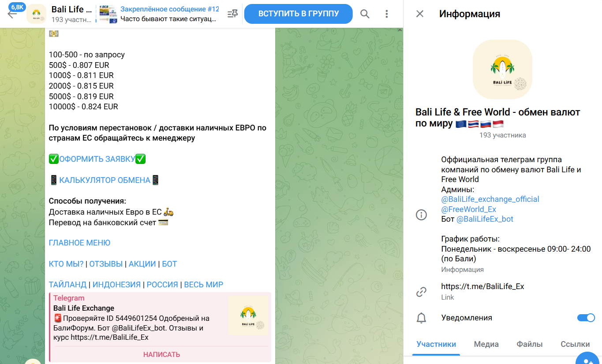The height and width of the screenshot is (364, 602).
Task: Open the pinned messages list icon
Action: pyautogui.click(x=232, y=14)
